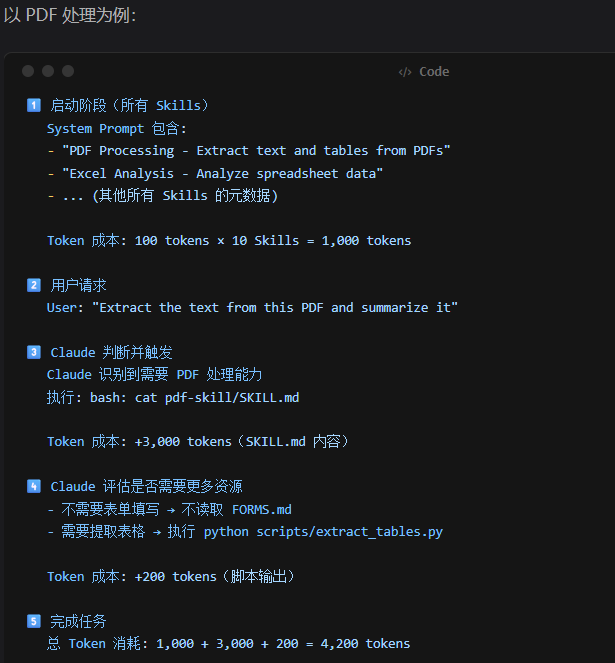Click the step 3 number badge
The image size is (615, 663).
click(x=33, y=352)
